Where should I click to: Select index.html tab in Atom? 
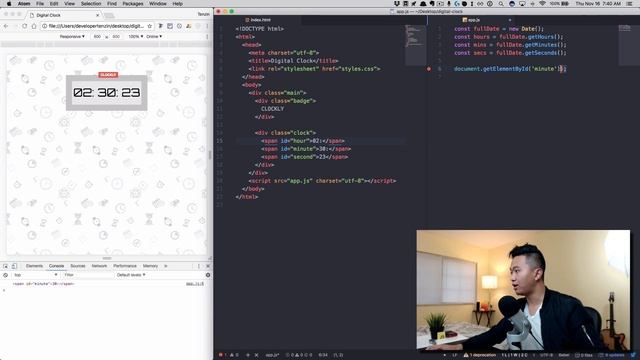(x=258, y=20)
